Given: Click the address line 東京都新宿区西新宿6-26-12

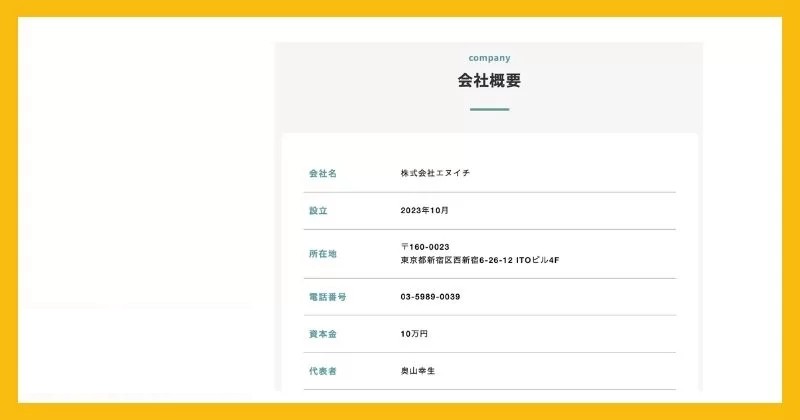Looking at the screenshot, I should (456, 260).
